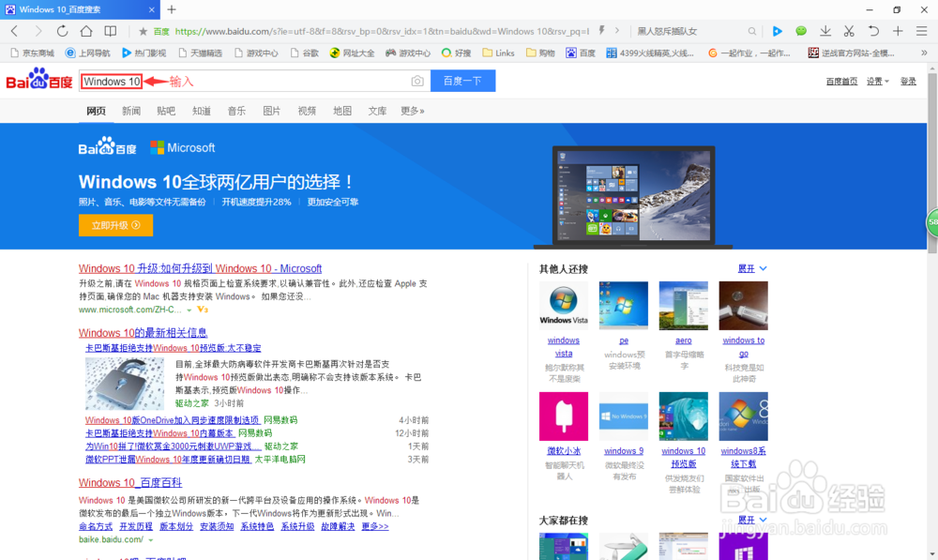Open the 热门影视 bookmark

tap(144, 53)
